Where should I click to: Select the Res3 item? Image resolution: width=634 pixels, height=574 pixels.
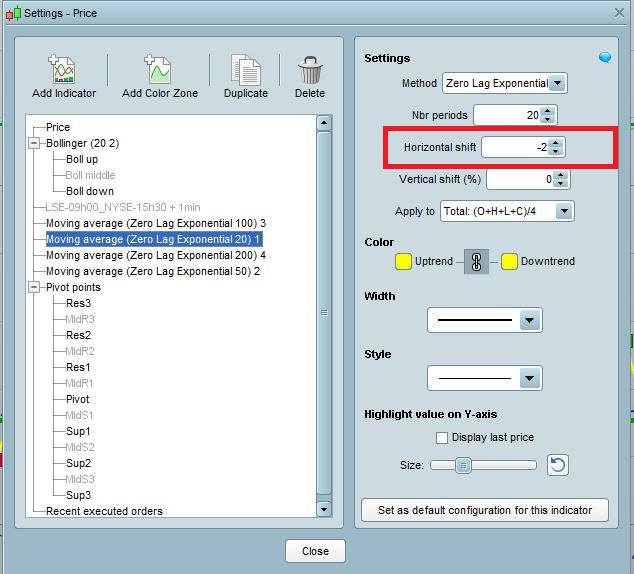tap(78, 303)
